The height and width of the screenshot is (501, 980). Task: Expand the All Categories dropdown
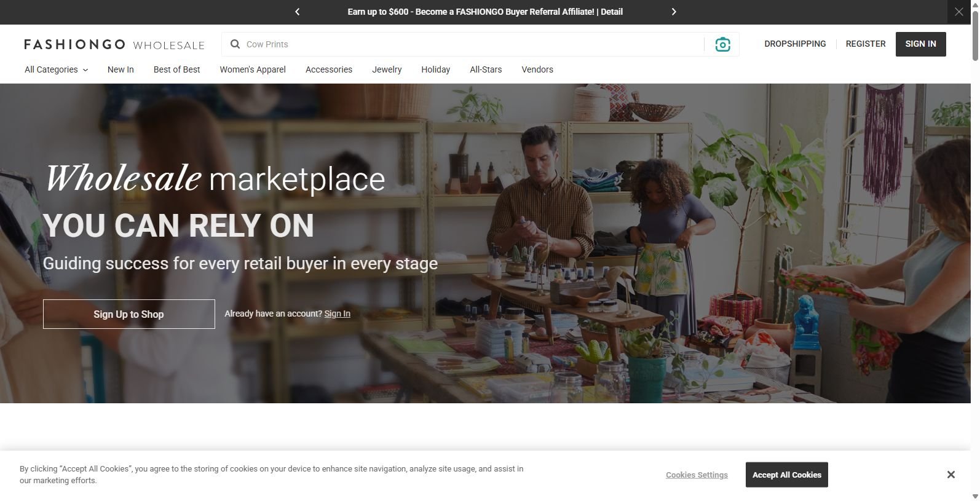pyautogui.click(x=56, y=69)
